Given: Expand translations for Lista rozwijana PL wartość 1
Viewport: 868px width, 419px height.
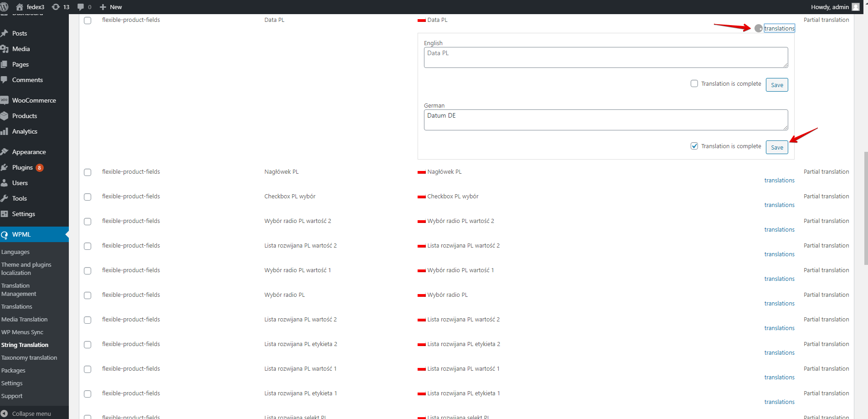Looking at the screenshot, I should pos(780,378).
